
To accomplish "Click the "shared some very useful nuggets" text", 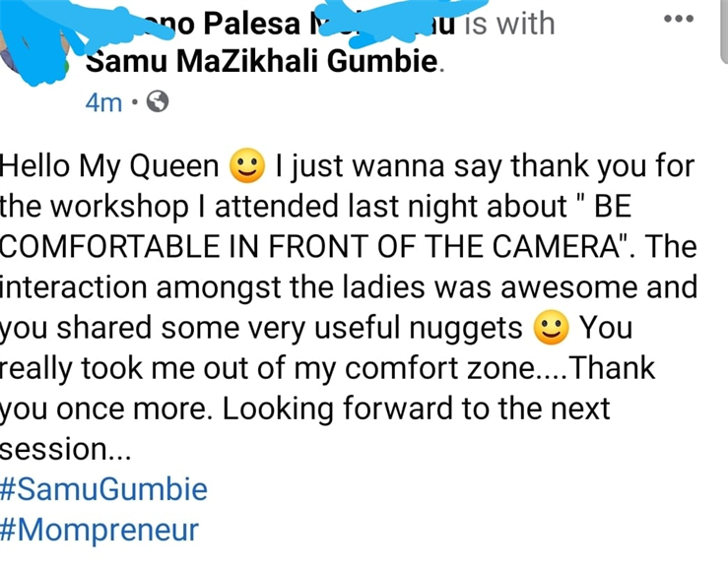I will click(290, 328).
